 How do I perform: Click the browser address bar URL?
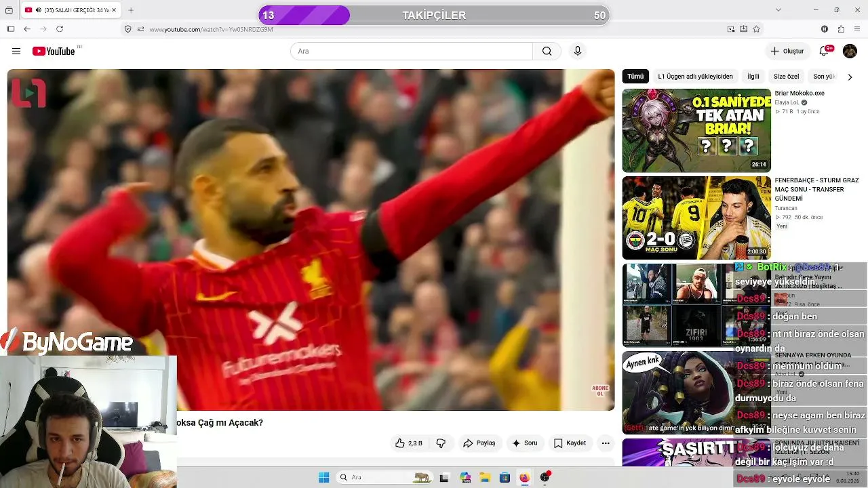coord(211,29)
